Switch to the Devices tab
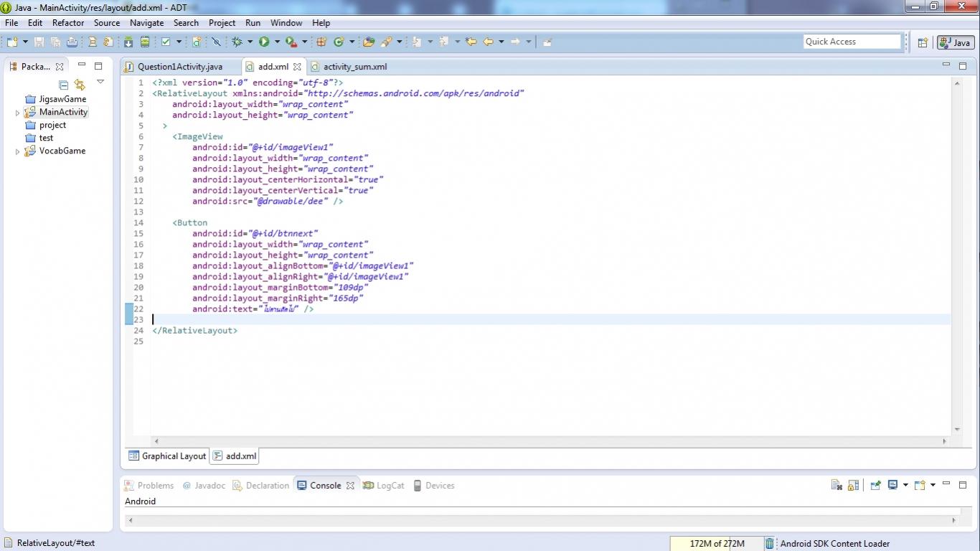 (x=434, y=486)
